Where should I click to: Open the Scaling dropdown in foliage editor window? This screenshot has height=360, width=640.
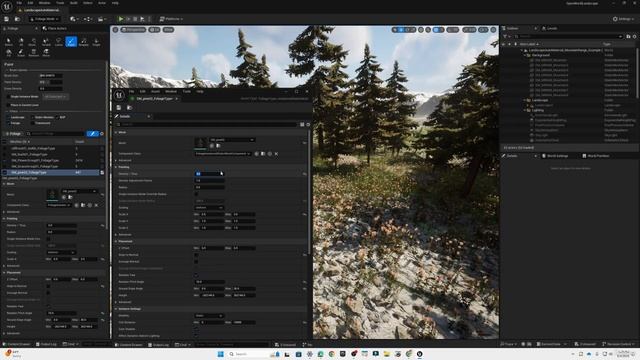pyautogui.click(x=209, y=207)
